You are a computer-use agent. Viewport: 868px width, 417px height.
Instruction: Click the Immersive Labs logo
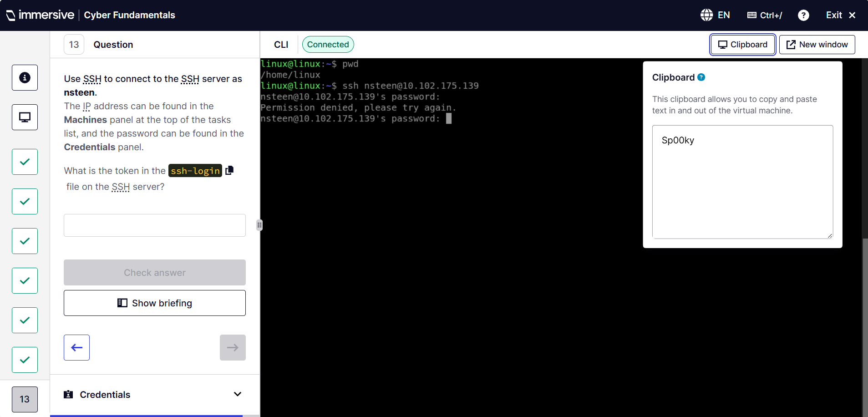click(x=40, y=15)
